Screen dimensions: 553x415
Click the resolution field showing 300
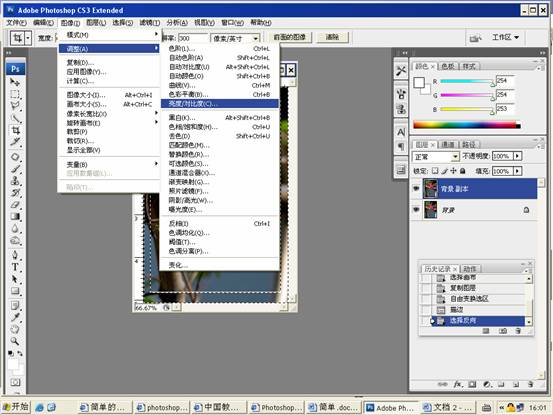point(193,38)
